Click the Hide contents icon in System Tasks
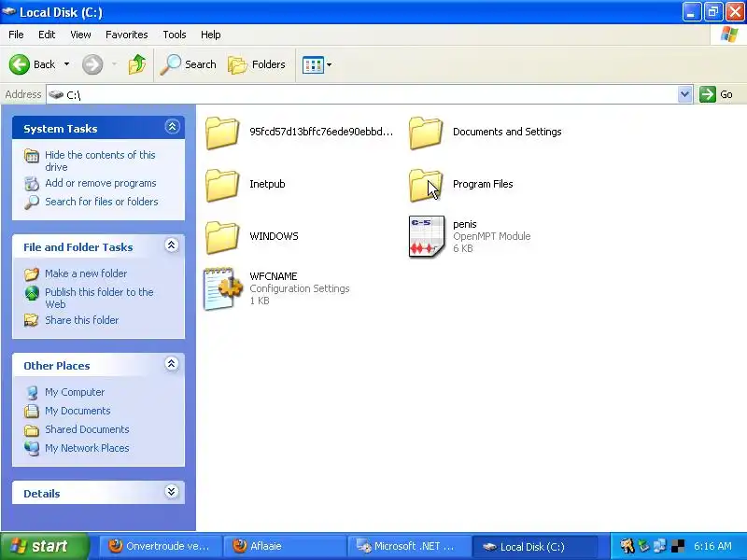This screenshot has height=560, width=747. click(x=32, y=156)
